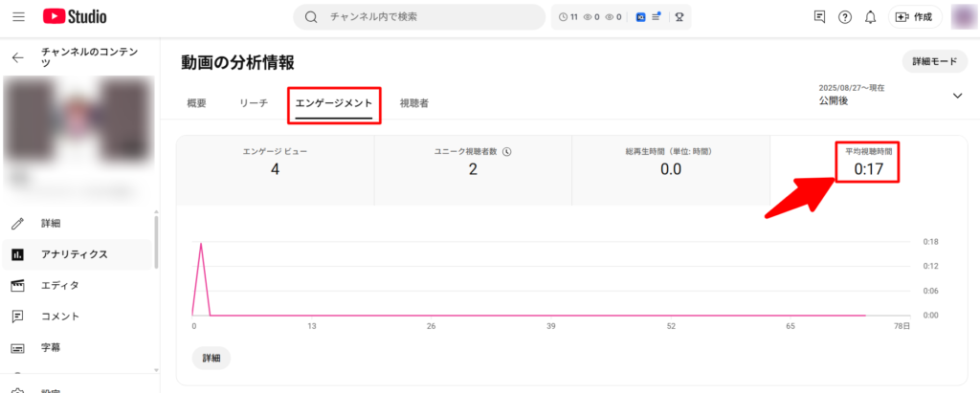
Task: Click the 作成 create button
Action: 916,17
